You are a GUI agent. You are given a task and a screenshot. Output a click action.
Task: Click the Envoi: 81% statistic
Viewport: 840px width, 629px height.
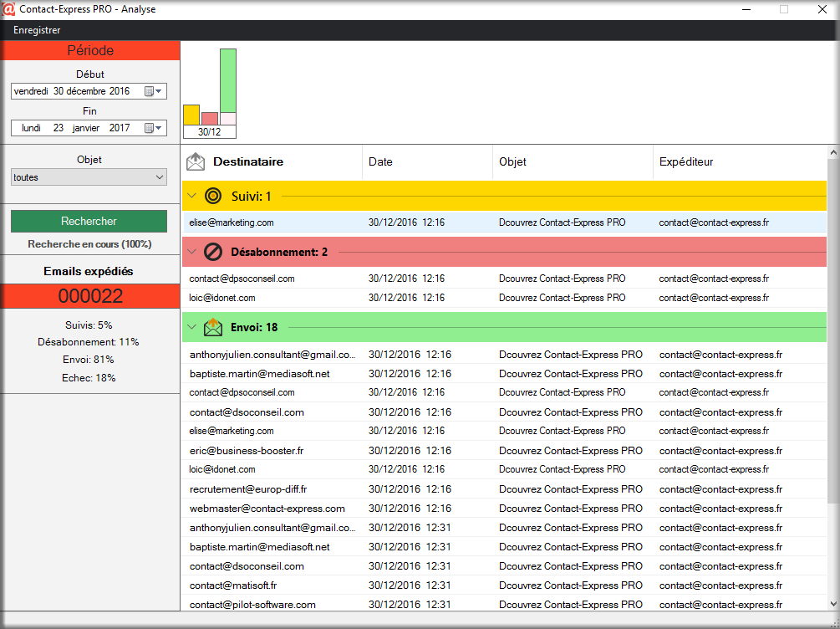(x=89, y=360)
